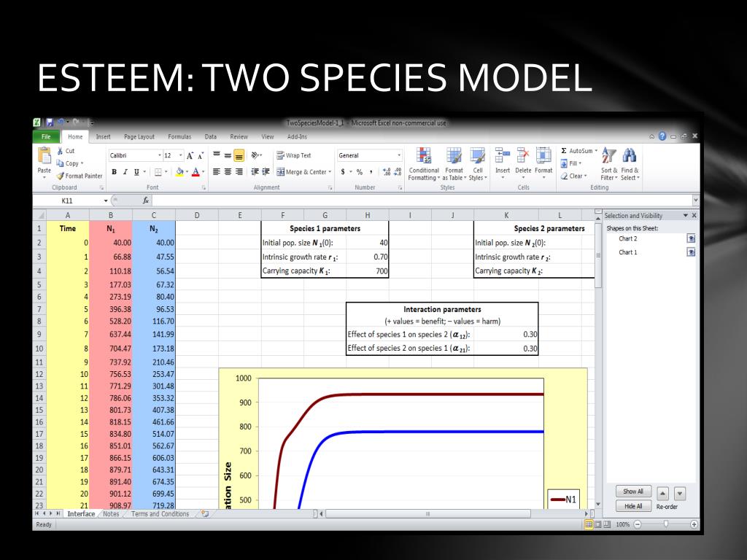Open Selection and Visibility pane options arrow
747x560 pixels.
pos(686,215)
